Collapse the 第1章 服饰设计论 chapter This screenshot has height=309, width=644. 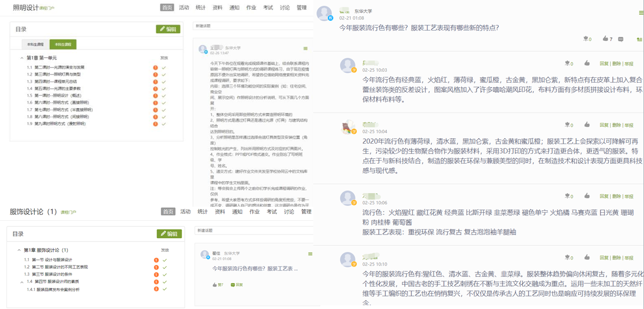point(19,250)
